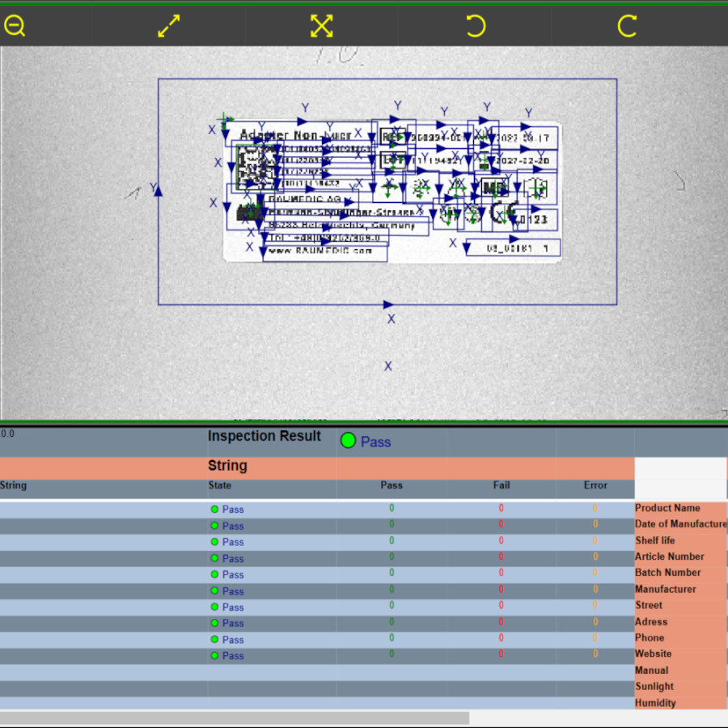The width and height of the screenshot is (728, 728).
Task: Select the Article Number row label
Action: [669, 557]
